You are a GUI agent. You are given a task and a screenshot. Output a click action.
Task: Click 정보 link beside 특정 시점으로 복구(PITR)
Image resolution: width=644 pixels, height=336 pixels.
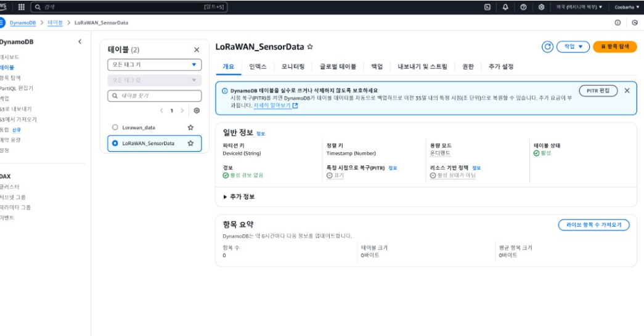click(x=393, y=168)
